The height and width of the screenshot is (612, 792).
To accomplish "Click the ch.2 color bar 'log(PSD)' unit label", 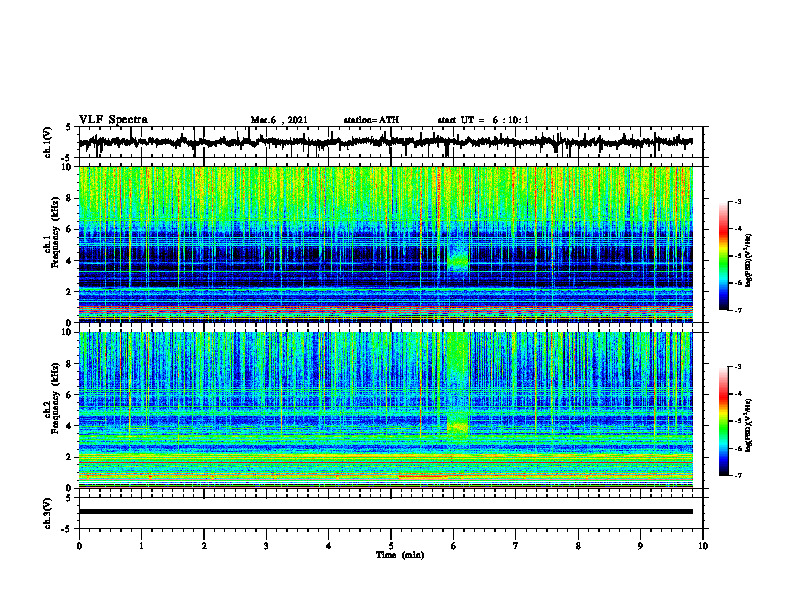I will click(748, 426).
